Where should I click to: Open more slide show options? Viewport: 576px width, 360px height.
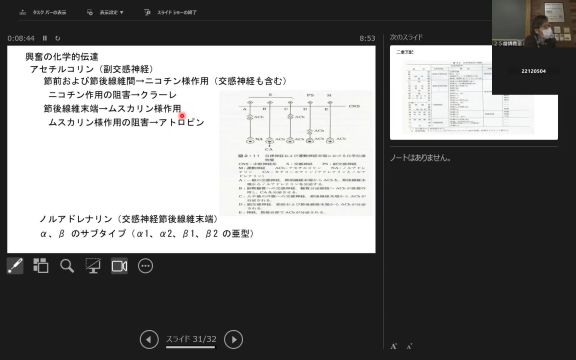[145, 266]
